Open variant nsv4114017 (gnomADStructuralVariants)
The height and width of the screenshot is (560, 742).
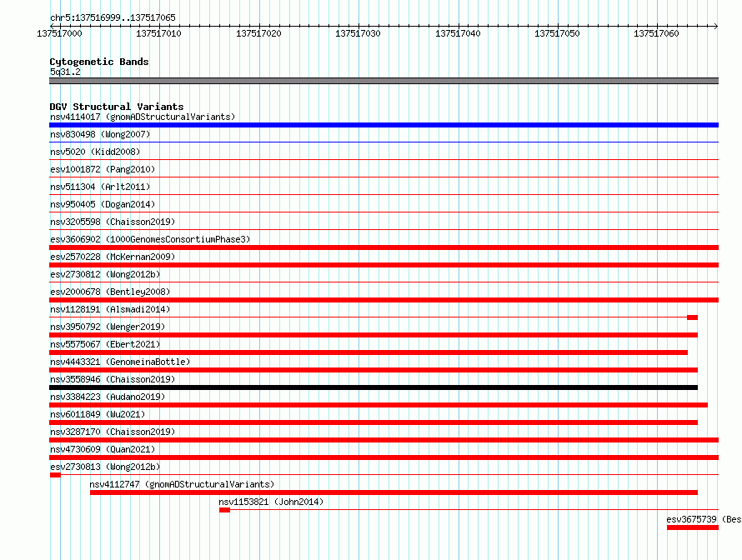pos(143,117)
